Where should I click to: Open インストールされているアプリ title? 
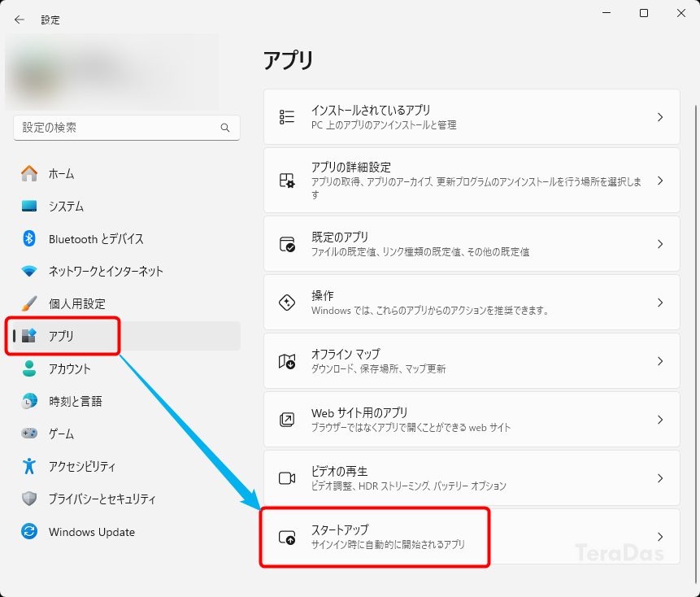coord(371,110)
